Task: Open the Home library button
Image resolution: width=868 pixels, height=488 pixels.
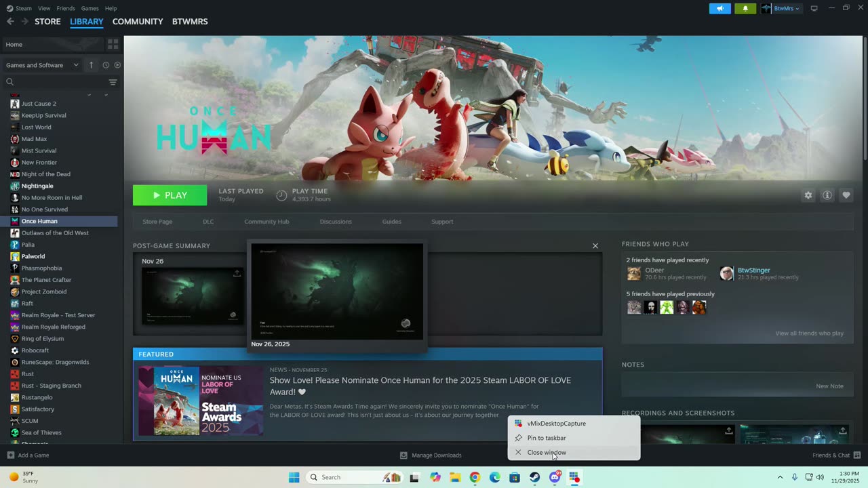Action: click(52, 44)
